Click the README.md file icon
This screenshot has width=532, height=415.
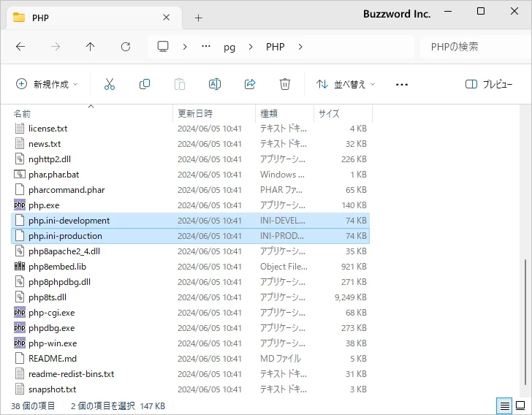(x=20, y=358)
